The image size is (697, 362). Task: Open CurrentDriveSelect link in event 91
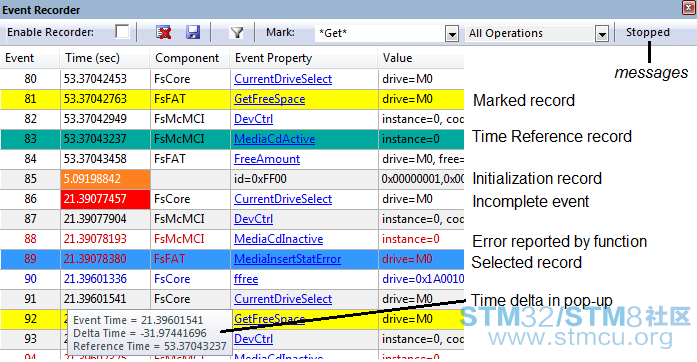(x=283, y=299)
